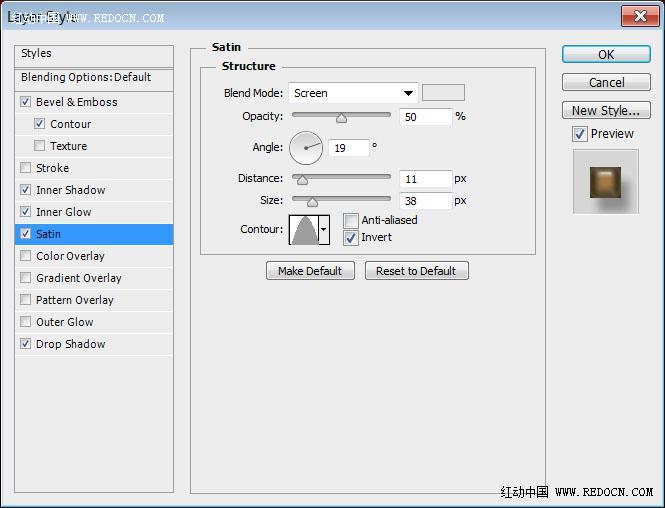Enable the Gradient Overlay checkbox
665x508 pixels.
point(25,278)
